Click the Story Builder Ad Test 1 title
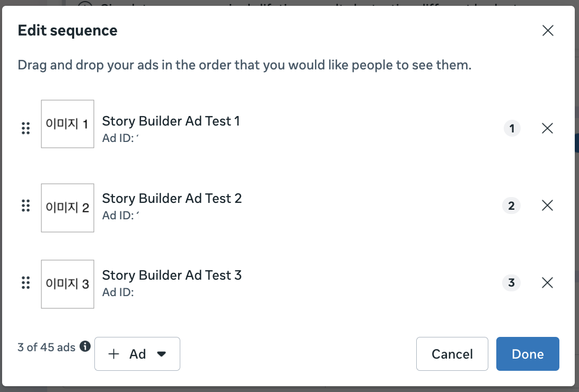 171,121
